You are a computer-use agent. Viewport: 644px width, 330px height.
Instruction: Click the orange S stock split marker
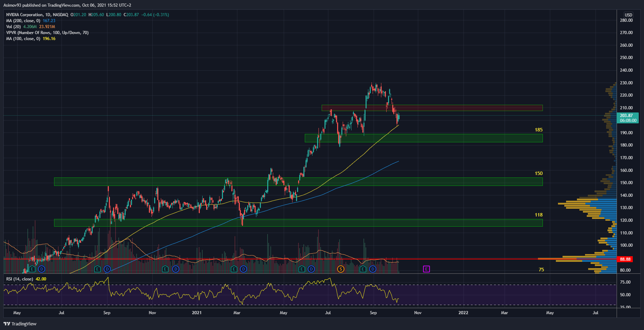point(340,269)
